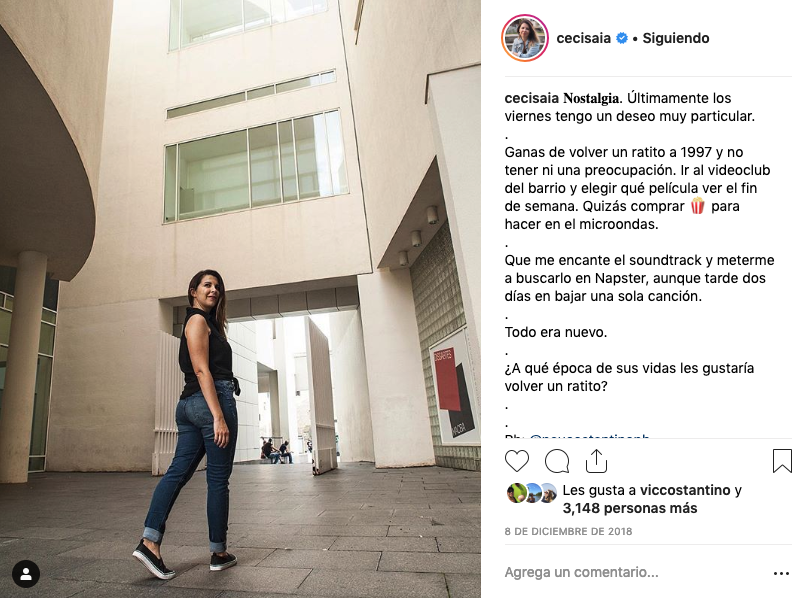View the list of 3,148 personas más
This screenshot has height=598, width=795.
coord(630,508)
